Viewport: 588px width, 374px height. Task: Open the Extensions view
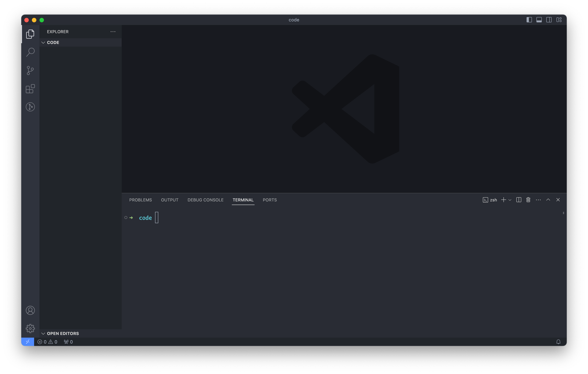[30, 89]
